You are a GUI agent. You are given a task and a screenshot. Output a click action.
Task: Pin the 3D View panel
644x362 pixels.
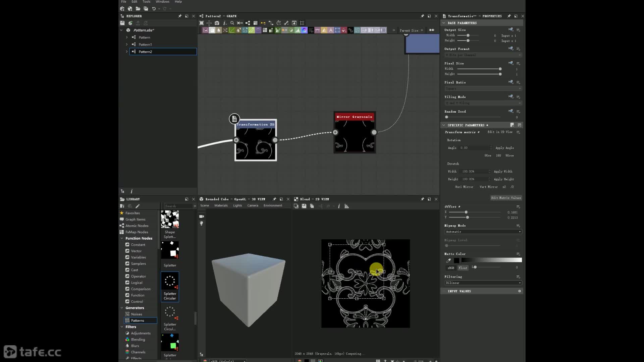coord(274,199)
